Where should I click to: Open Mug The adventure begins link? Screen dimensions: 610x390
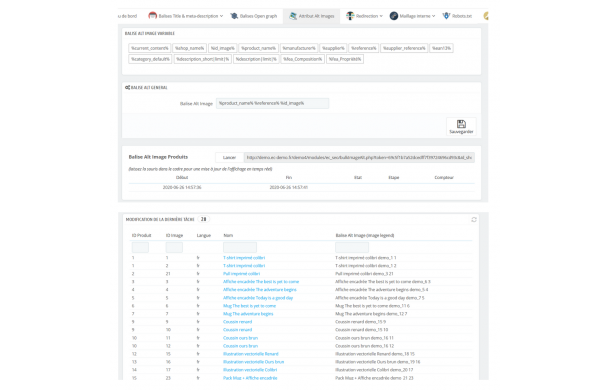click(x=248, y=314)
